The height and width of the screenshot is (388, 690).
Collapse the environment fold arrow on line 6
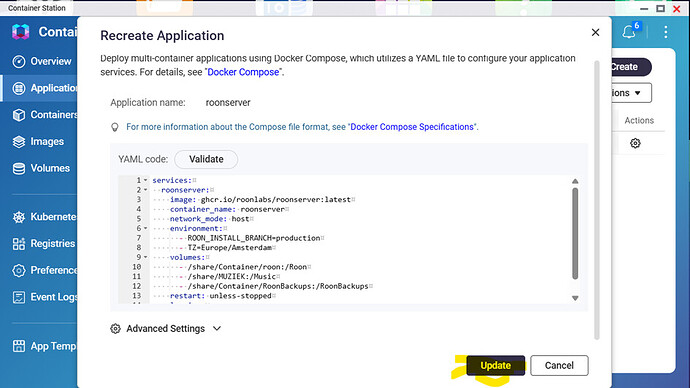point(146,228)
